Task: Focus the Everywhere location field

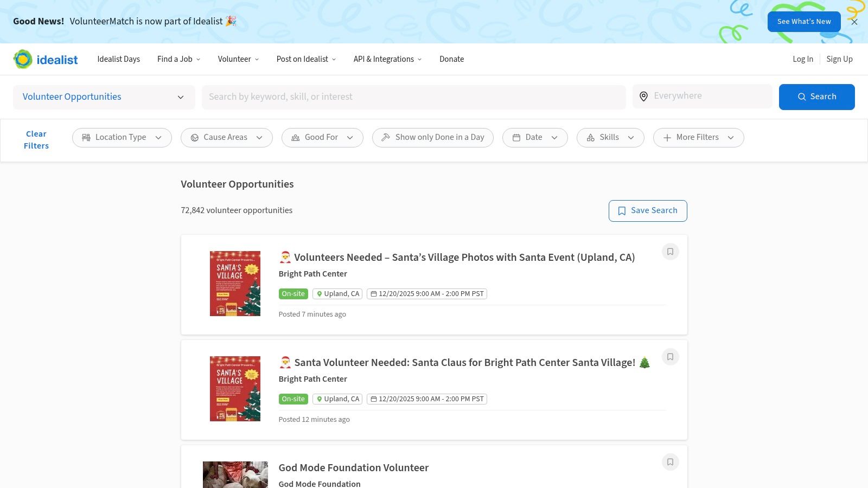Action: point(703,96)
